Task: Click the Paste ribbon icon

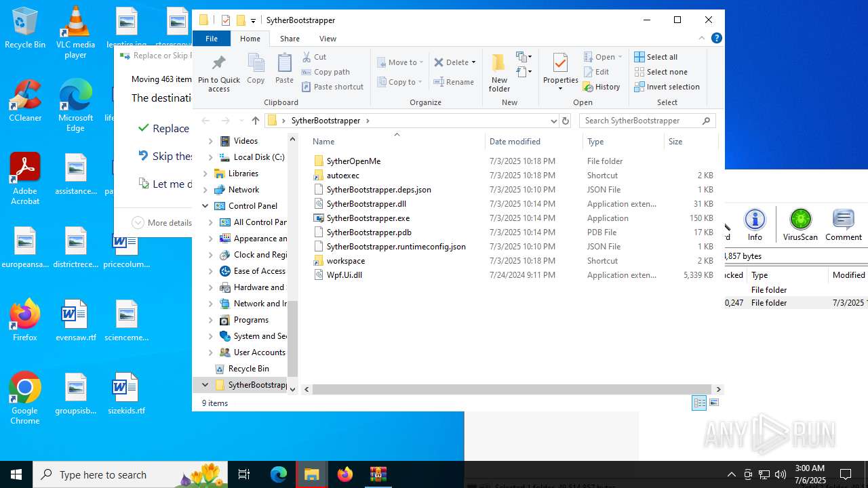Action: click(x=284, y=69)
